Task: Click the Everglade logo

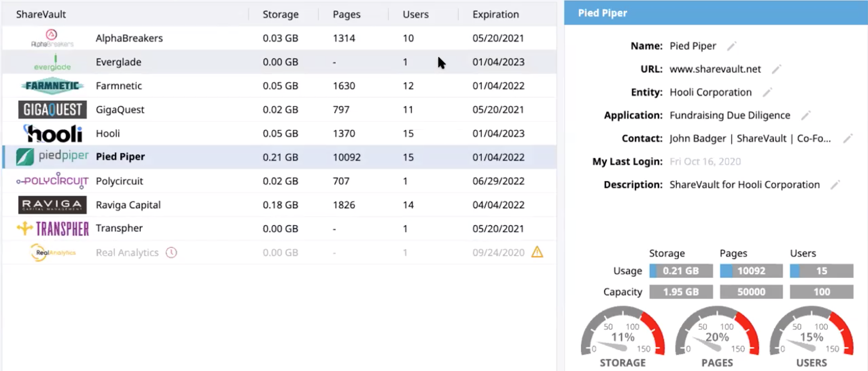Action: coord(53,63)
